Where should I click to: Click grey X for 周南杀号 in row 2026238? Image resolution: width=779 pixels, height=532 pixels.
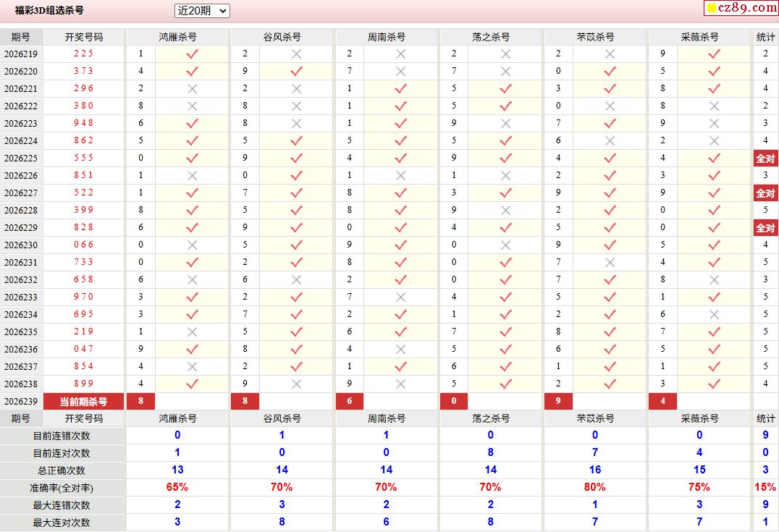pos(401,384)
